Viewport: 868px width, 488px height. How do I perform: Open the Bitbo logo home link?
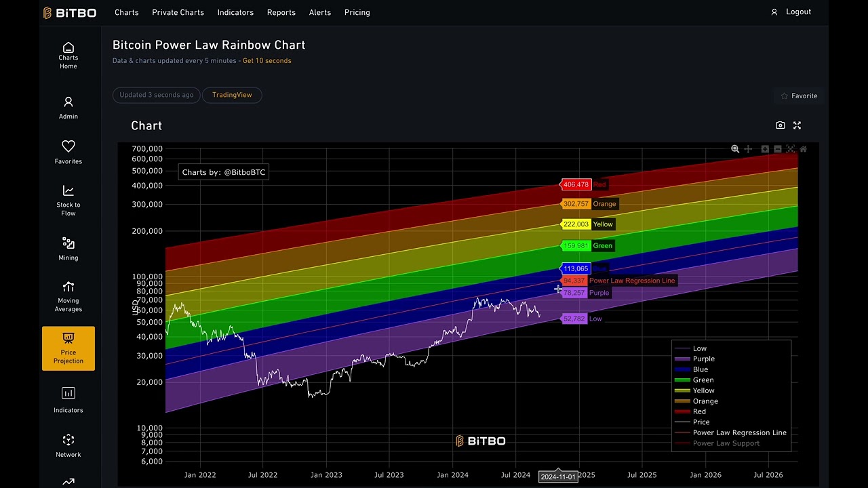(x=69, y=13)
